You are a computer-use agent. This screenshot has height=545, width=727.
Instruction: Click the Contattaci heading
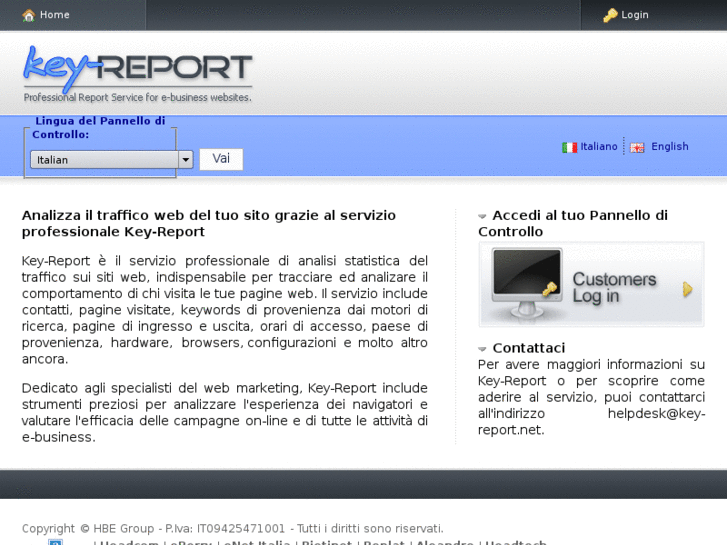point(529,348)
